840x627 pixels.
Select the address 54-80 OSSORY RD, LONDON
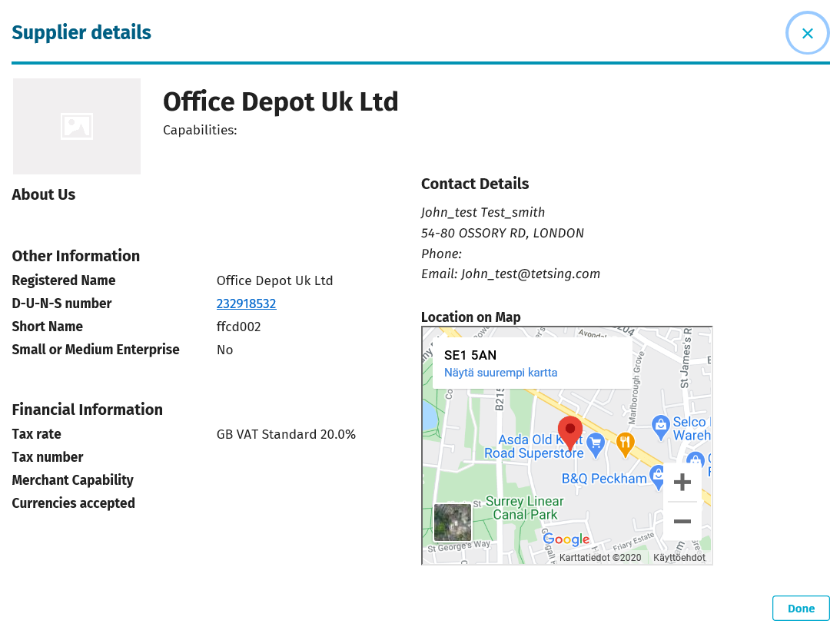coord(503,233)
